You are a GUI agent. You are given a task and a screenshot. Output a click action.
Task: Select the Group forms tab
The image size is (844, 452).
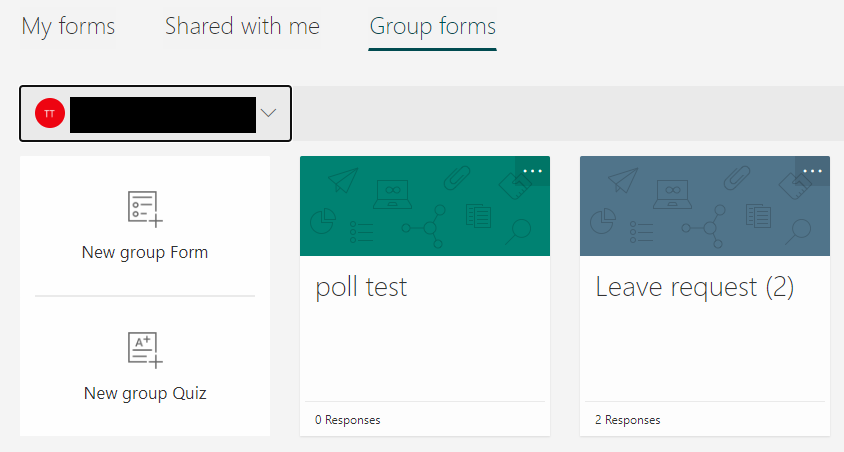tap(432, 26)
